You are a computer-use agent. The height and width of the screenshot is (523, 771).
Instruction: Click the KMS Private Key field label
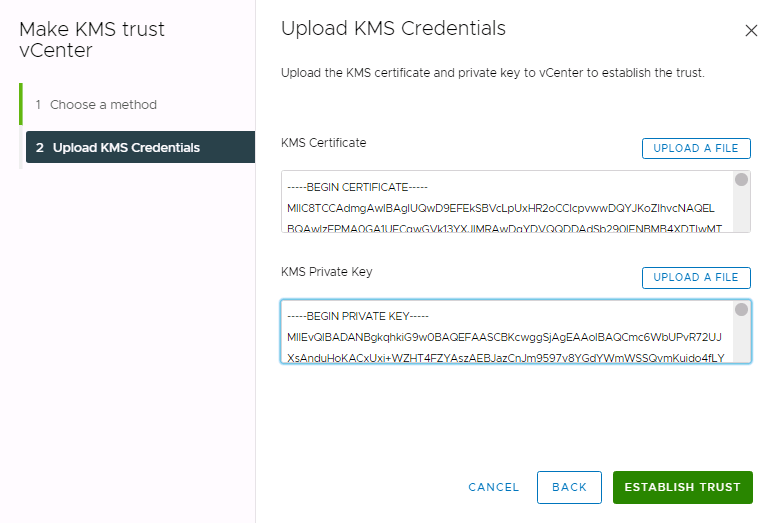pos(327,272)
